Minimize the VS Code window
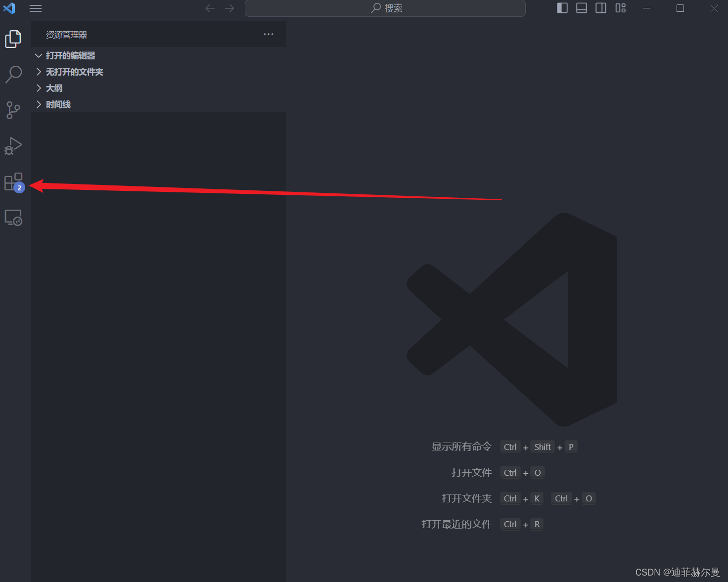Image resolution: width=728 pixels, height=582 pixels. 646,8
